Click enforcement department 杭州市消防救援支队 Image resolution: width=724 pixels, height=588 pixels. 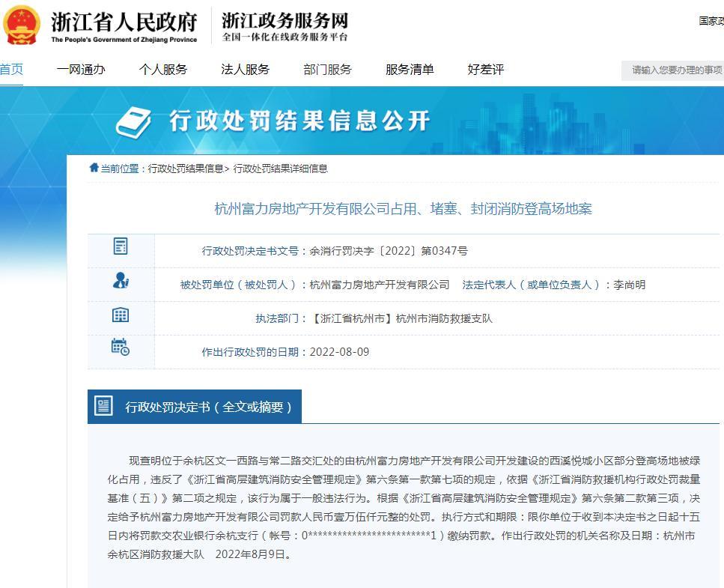[444, 318]
